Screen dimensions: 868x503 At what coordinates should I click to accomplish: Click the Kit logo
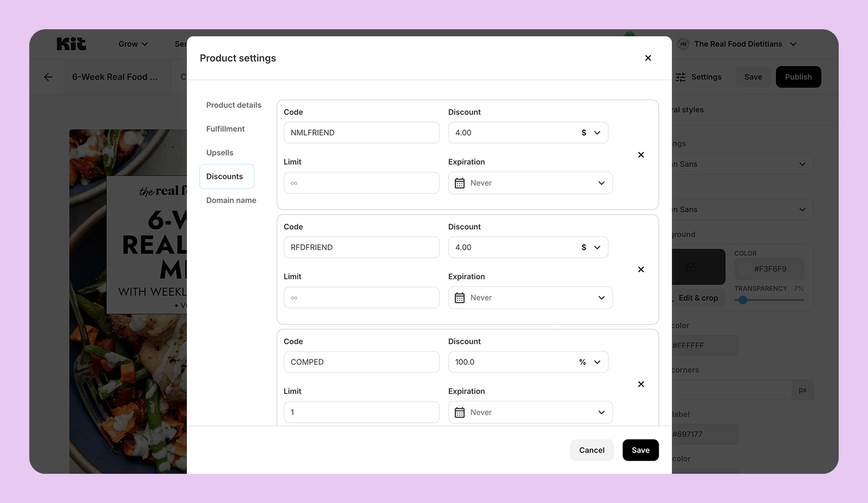pyautogui.click(x=71, y=44)
